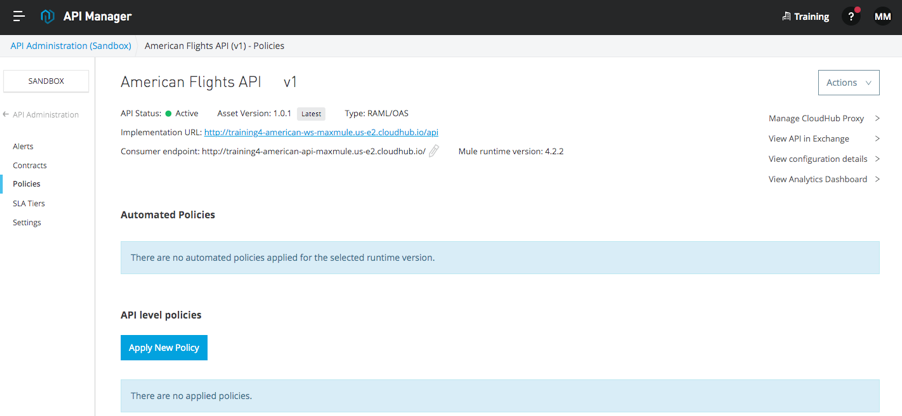Open the hamburger navigation menu
902x416 pixels.
pyautogui.click(x=19, y=17)
